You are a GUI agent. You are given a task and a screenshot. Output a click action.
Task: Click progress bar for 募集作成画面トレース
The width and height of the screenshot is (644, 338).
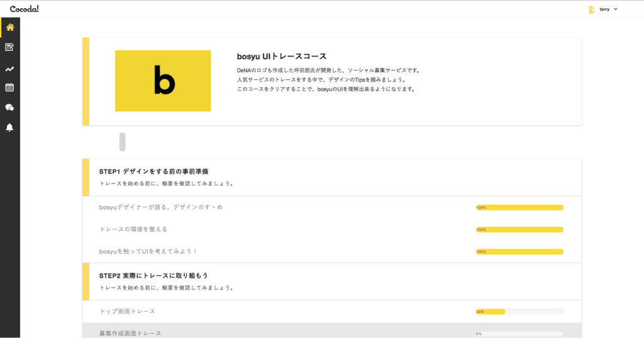(519, 334)
